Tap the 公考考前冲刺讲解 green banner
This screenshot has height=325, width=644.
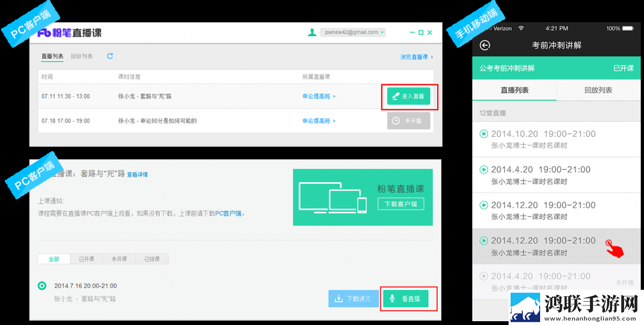[556, 68]
